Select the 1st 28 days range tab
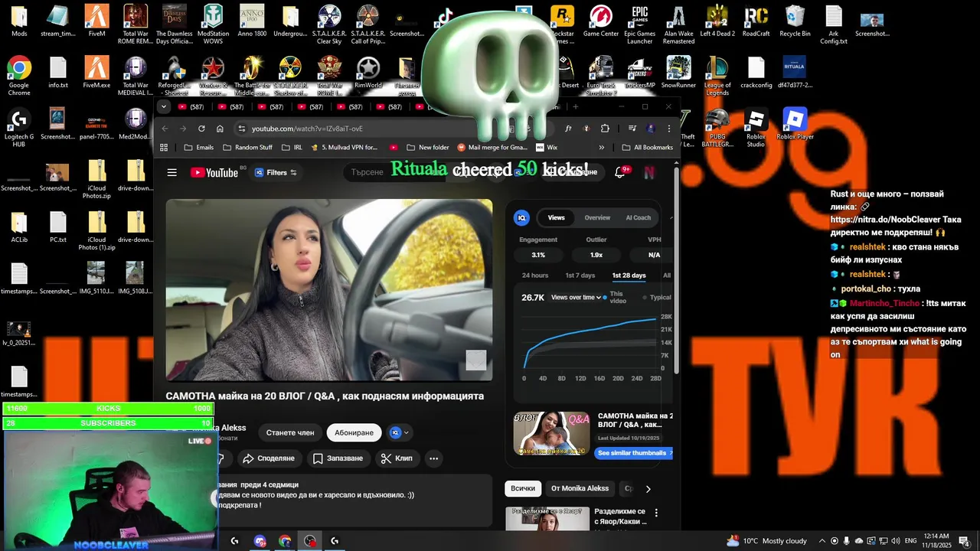The width and height of the screenshot is (980, 551). 629,275
